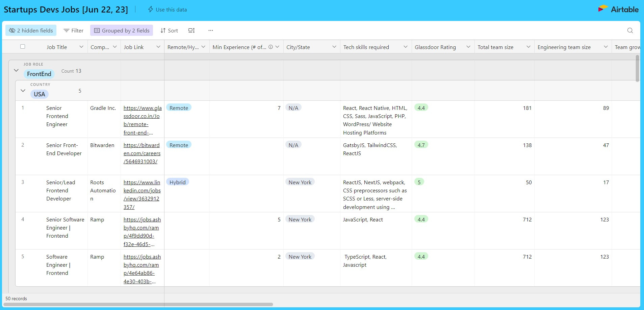
Task: Select TypeScript, React, Javascript skills cell
Action: click(376, 268)
